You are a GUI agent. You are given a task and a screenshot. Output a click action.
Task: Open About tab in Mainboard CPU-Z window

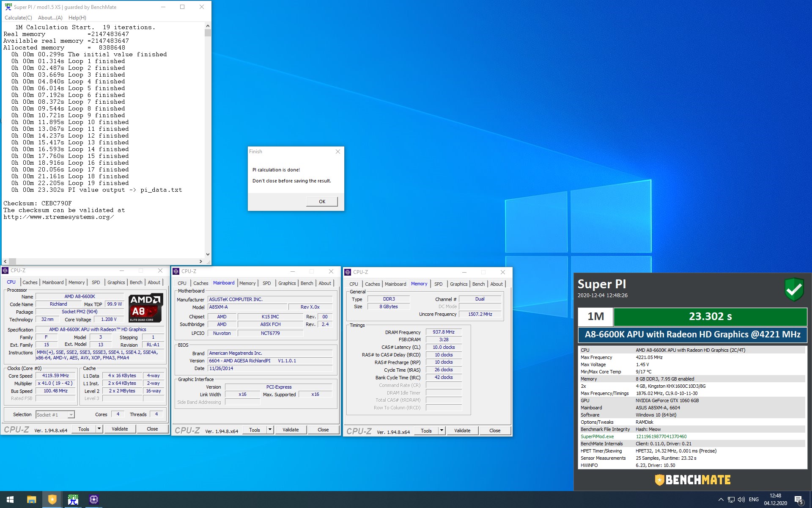click(x=325, y=283)
